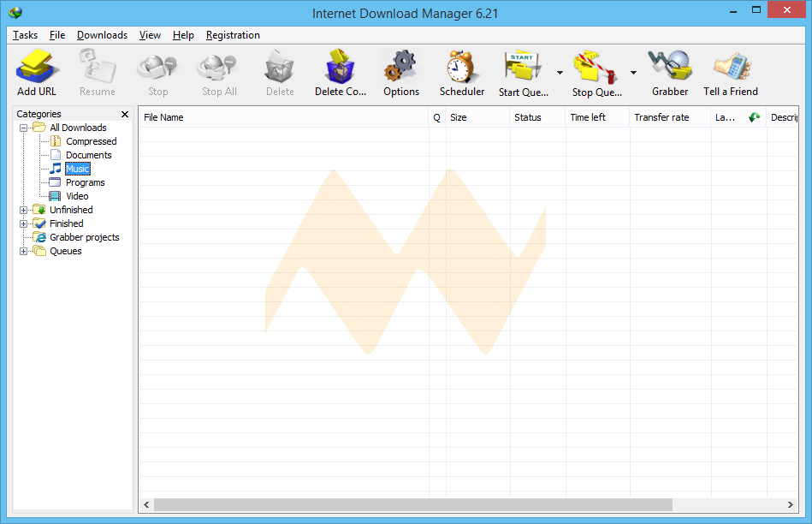Click the Delete Completed toolbar icon

click(341, 66)
